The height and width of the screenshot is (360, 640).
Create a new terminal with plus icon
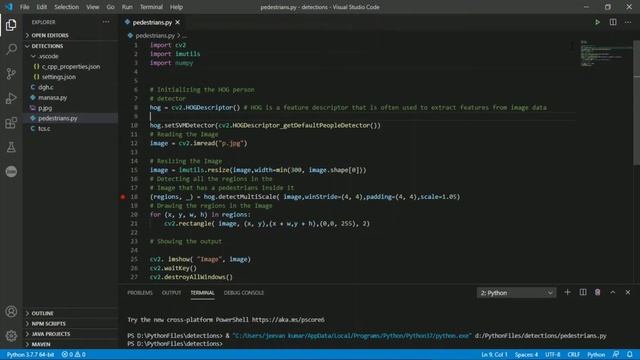tap(567, 292)
